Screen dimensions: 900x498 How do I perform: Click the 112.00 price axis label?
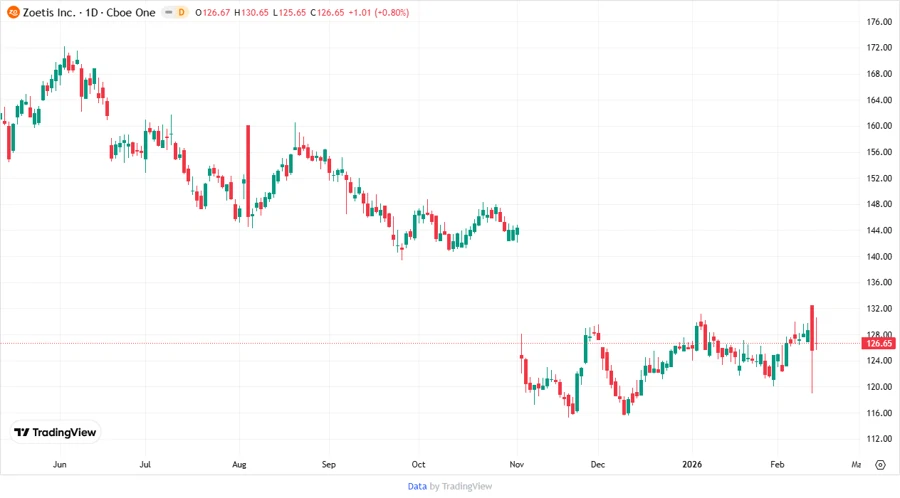879,439
